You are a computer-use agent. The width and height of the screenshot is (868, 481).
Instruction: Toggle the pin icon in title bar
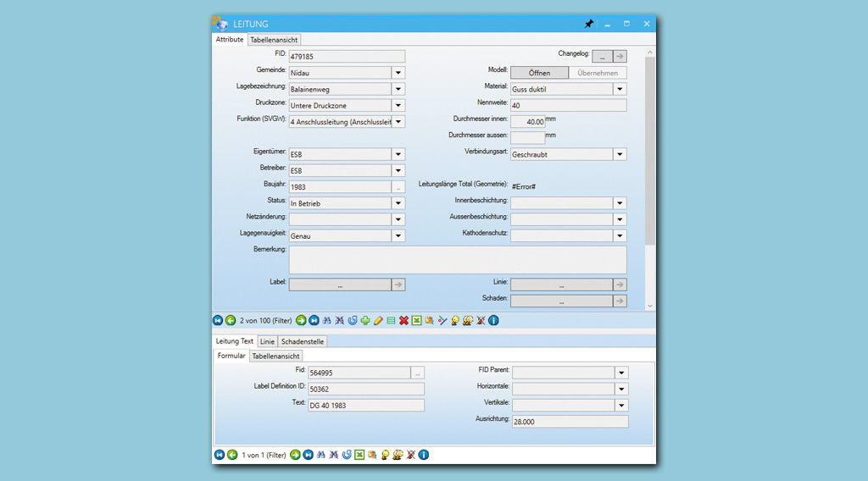coord(589,24)
